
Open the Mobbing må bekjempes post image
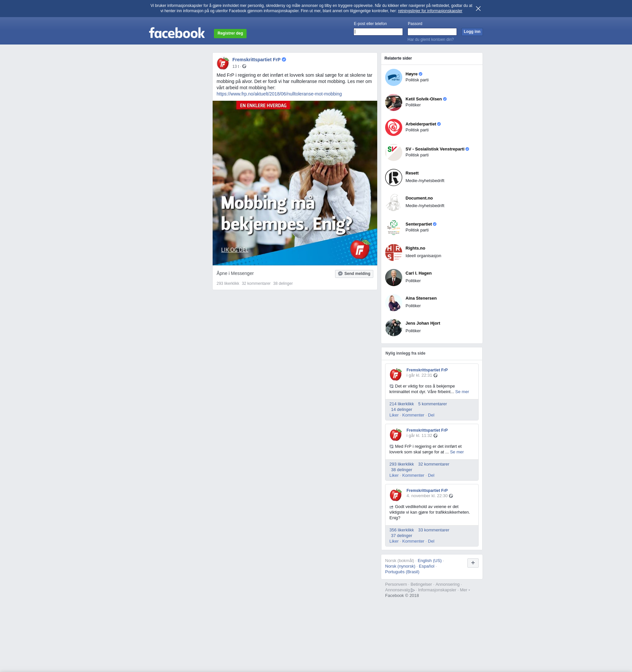295,183
